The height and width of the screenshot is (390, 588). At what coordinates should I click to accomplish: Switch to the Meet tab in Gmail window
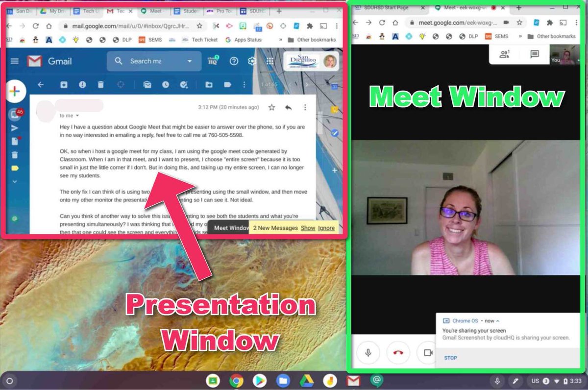click(152, 11)
